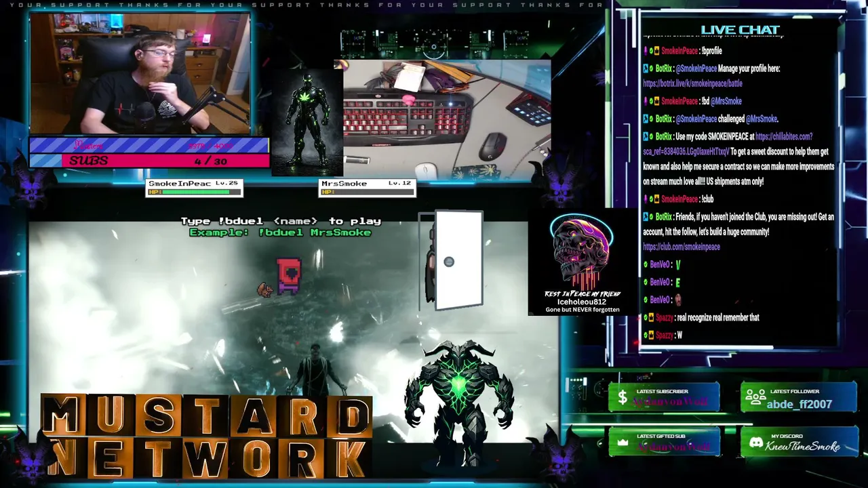The height and width of the screenshot is (488, 868).
Task: Click the green badge beside BenVeO's "V" message
Action: 646,265
